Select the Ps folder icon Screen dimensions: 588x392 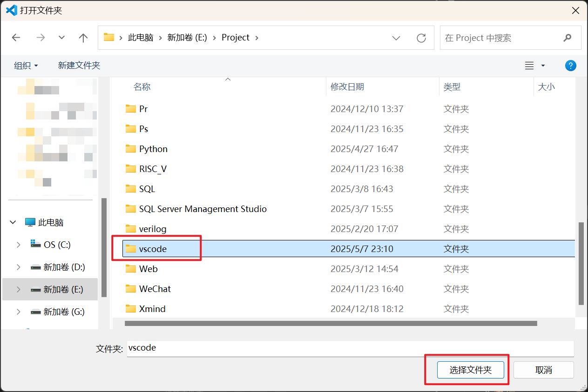(131, 129)
